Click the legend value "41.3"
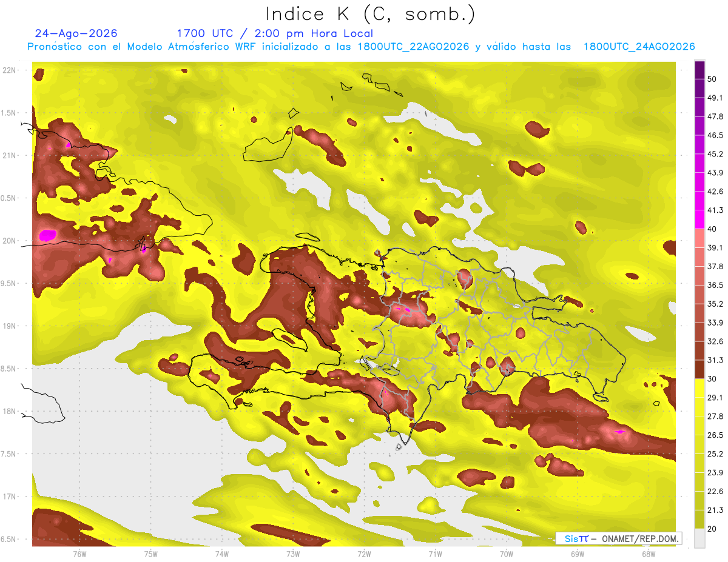Viewport: 728px width, 562px height. 715,210
